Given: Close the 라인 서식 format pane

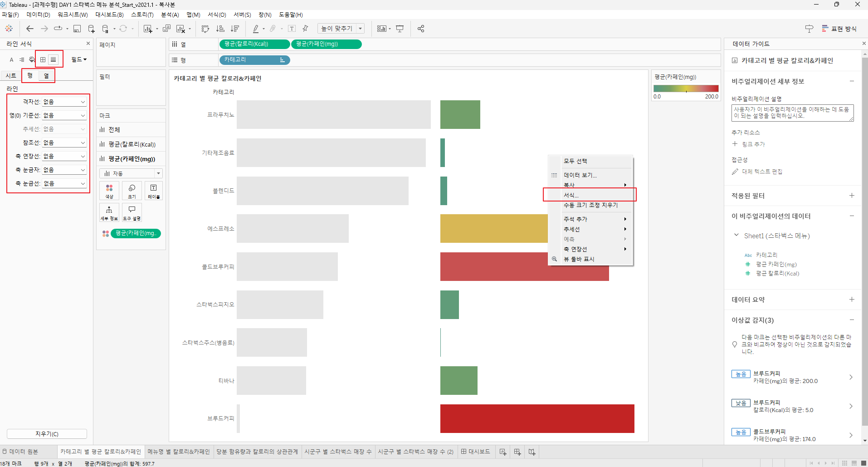Looking at the screenshot, I should [88, 44].
